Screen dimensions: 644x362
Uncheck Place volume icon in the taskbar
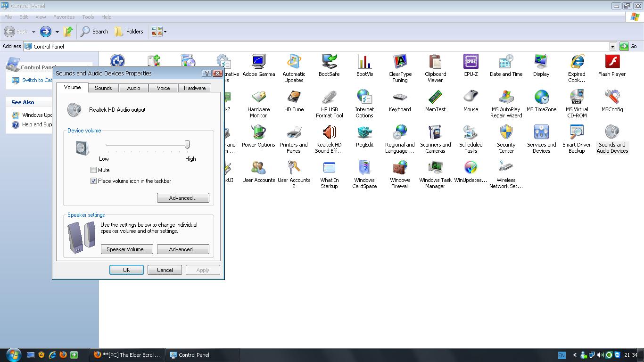[93, 181]
